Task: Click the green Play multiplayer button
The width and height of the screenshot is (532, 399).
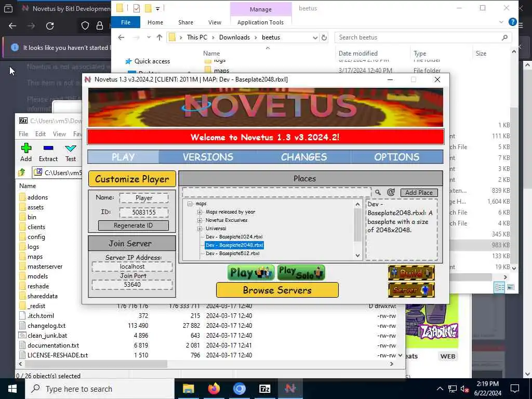Action: [x=251, y=272]
